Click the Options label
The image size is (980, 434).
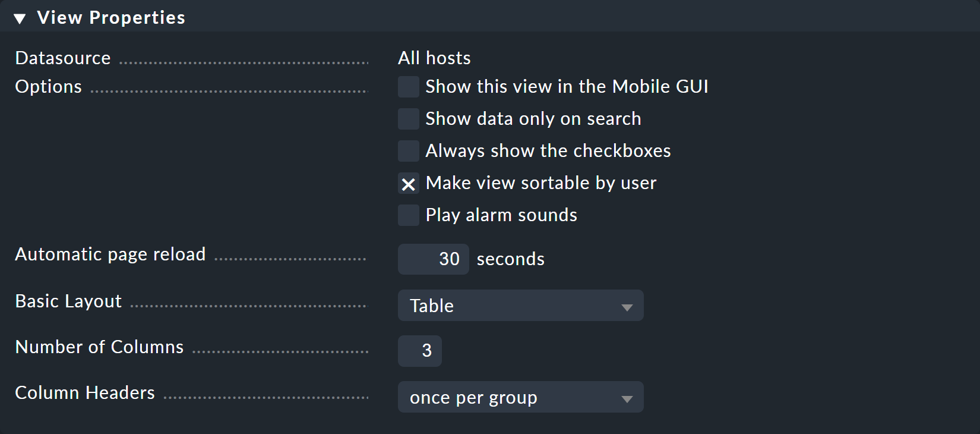pyautogui.click(x=48, y=86)
